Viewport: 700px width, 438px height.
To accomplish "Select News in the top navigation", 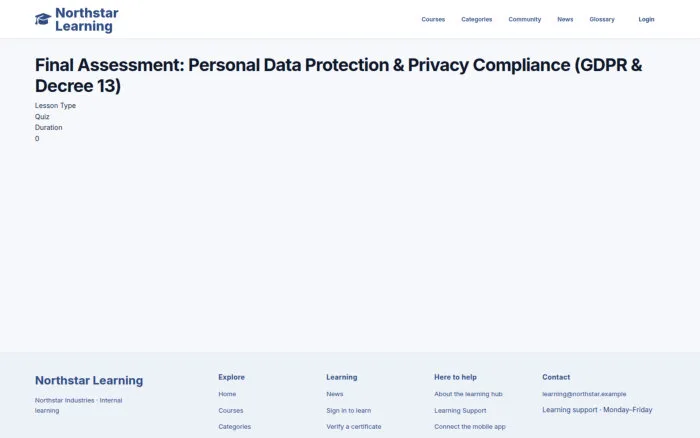I will 565,19.
